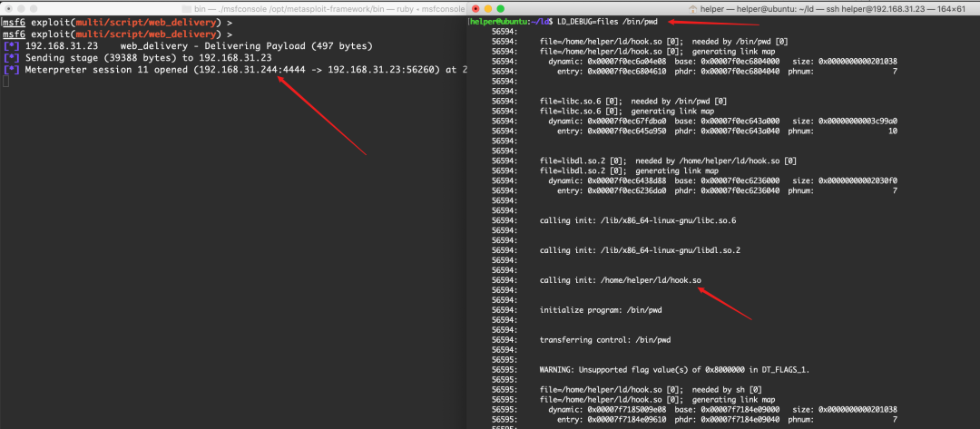Click the helper ssh window title text
The image size is (980, 429).
(x=832, y=9)
